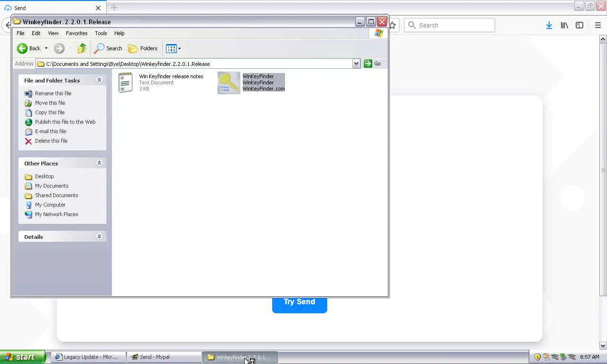Collapse File and Folder Tasks panel

click(x=99, y=80)
